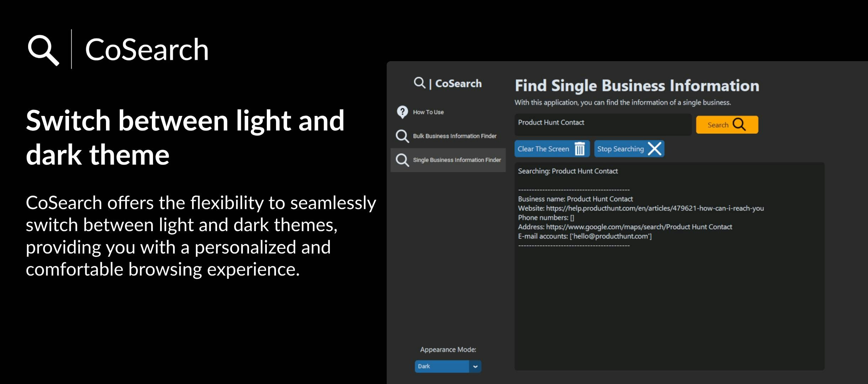Open the How To Use page
Image resolution: width=868 pixels, height=384 pixels.
pos(448,112)
